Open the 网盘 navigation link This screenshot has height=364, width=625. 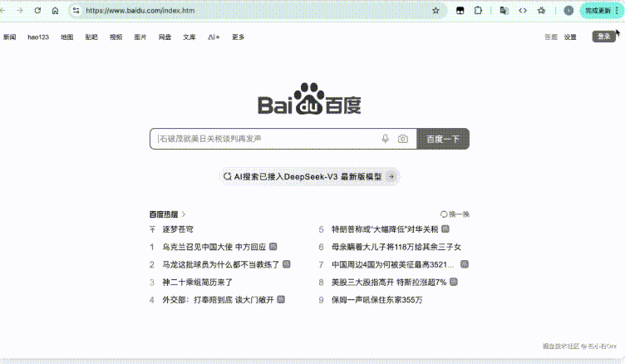click(x=165, y=37)
